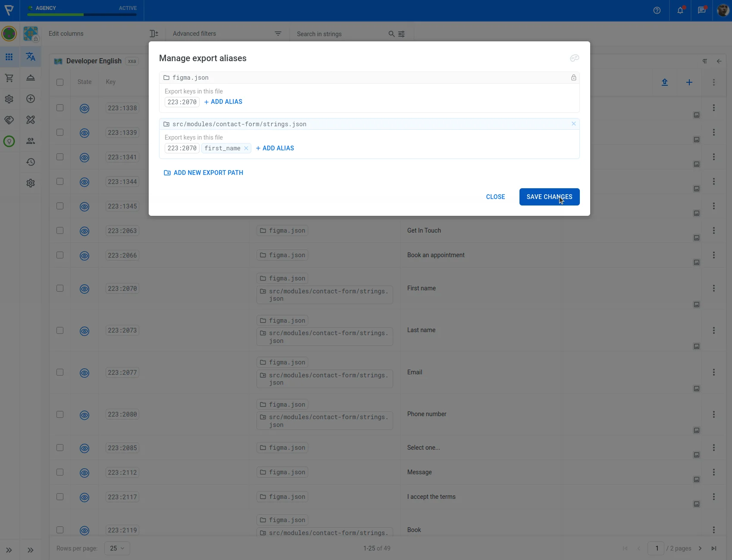Click the help question mark icon
The width and height of the screenshot is (732, 560).
(657, 10)
